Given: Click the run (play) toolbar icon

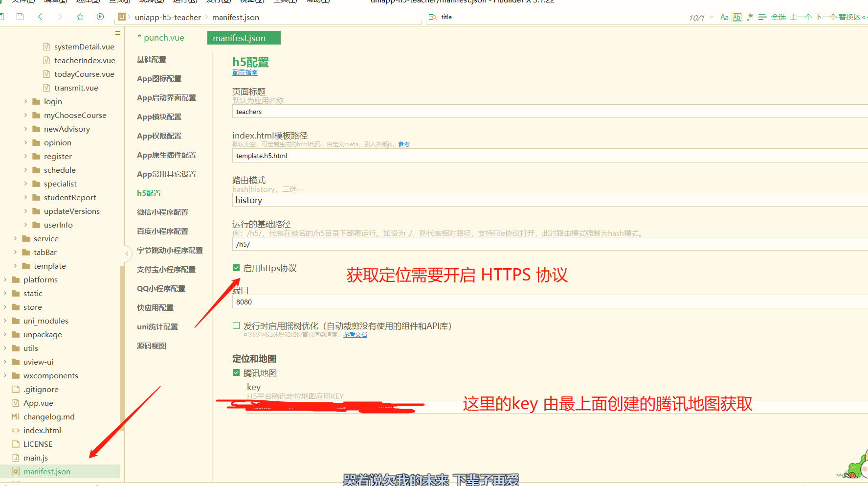Looking at the screenshot, I should coord(100,17).
